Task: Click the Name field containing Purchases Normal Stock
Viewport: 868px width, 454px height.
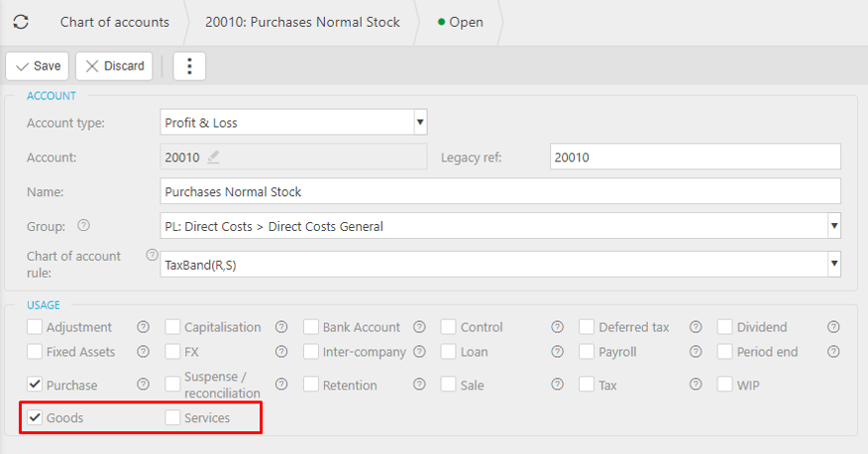Action: 499,191
